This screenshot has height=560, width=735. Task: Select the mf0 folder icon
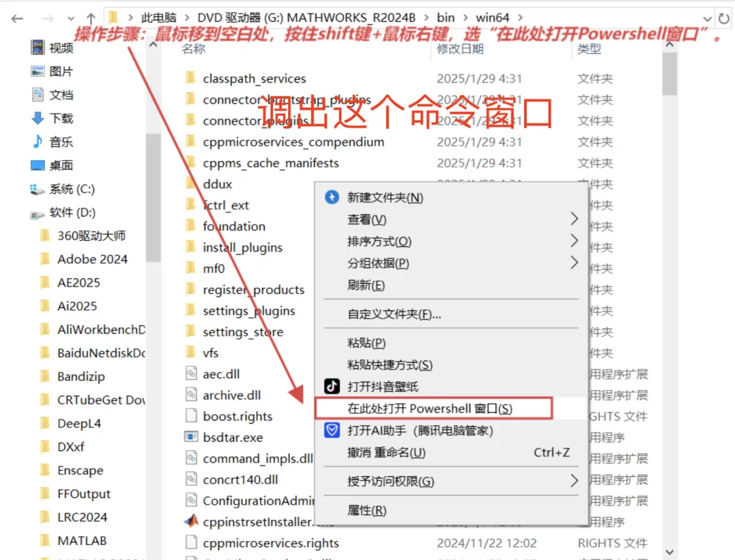click(x=191, y=267)
